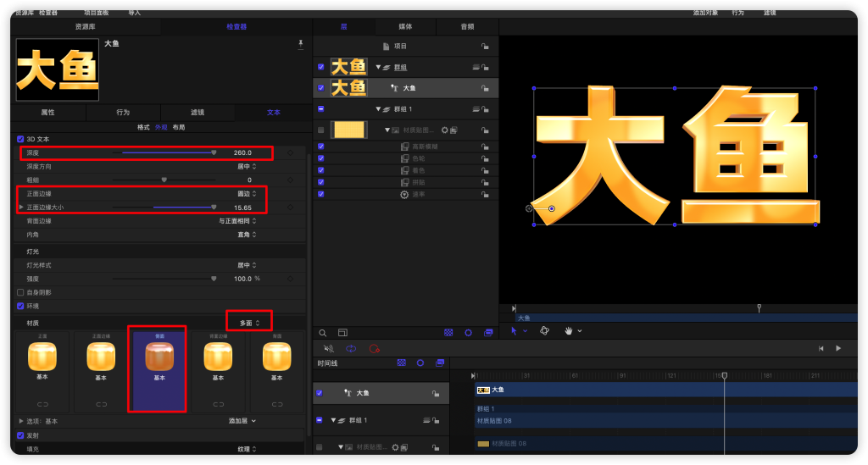The height and width of the screenshot is (465, 868).
Task: Jump to project start button
Action: point(821,348)
